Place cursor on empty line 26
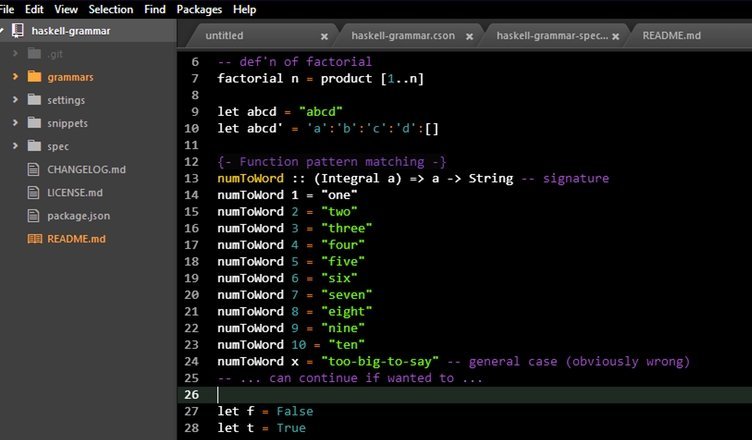 pyautogui.click(x=400, y=395)
